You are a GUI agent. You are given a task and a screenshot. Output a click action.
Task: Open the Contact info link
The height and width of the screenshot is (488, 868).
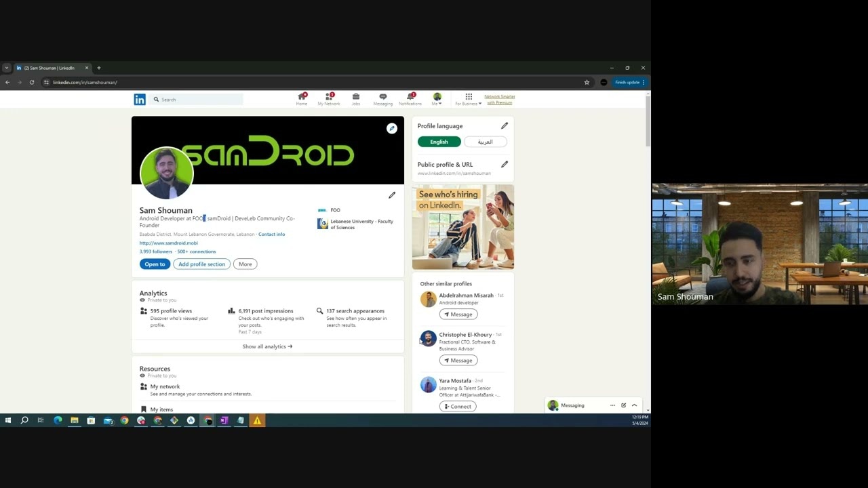pos(271,235)
